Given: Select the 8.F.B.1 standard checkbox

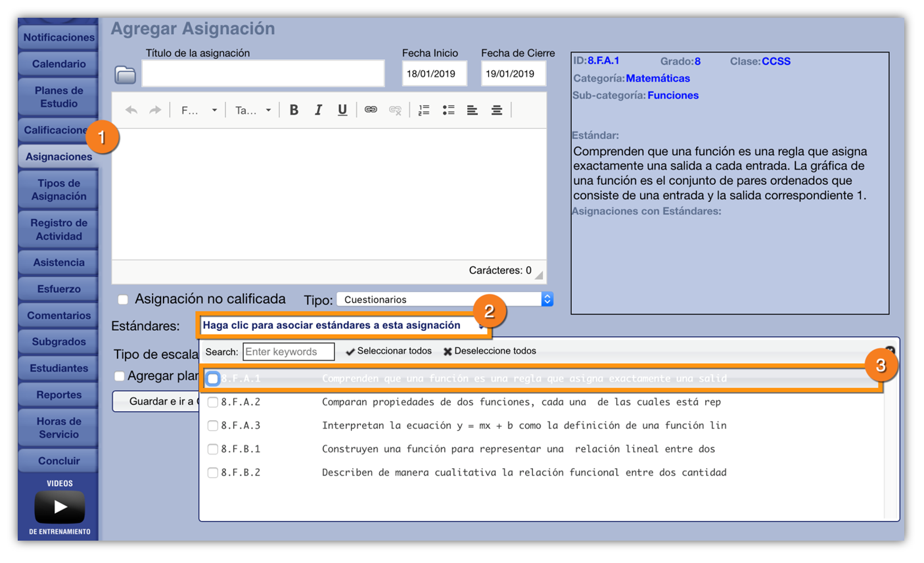Looking at the screenshot, I should pos(213,449).
